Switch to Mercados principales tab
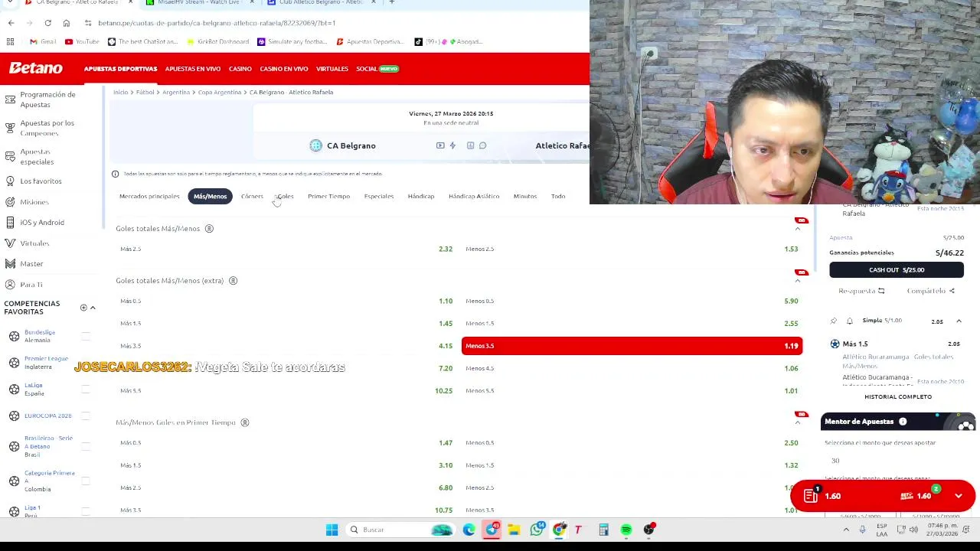The width and height of the screenshot is (980, 551). point(149,197)
